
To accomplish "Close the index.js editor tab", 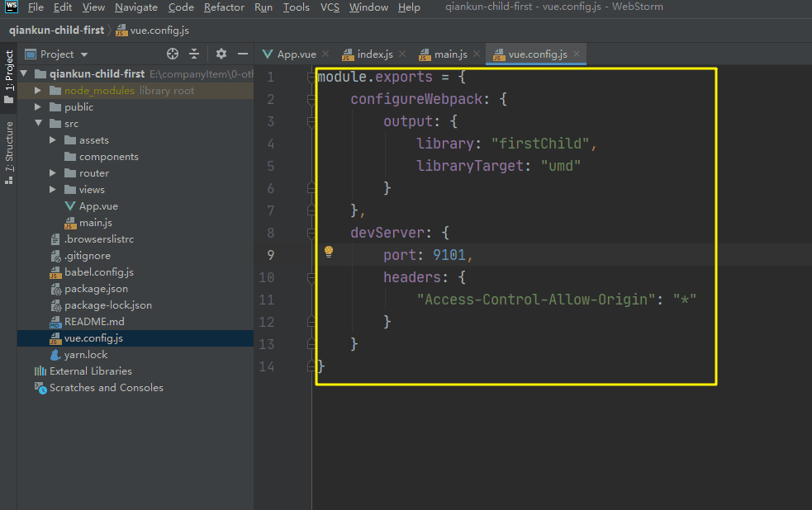I will (402, 54).
